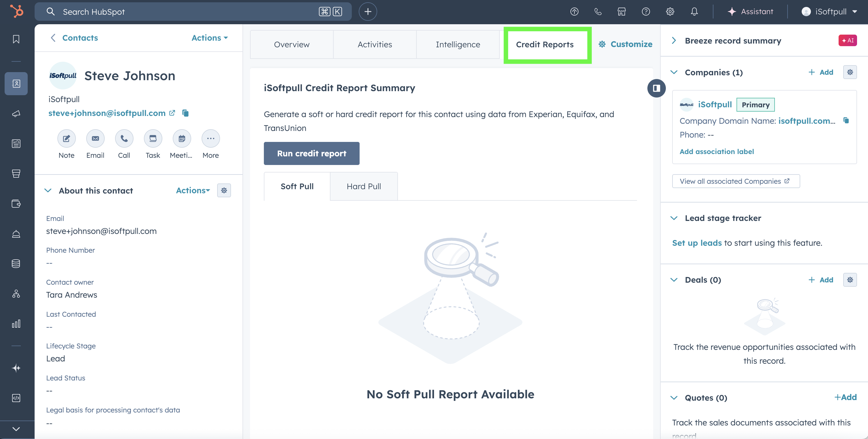Open the HubSpot marketplace icon
Screen dimensions: 868x439
pyautogui.click(x=621, y=12)
